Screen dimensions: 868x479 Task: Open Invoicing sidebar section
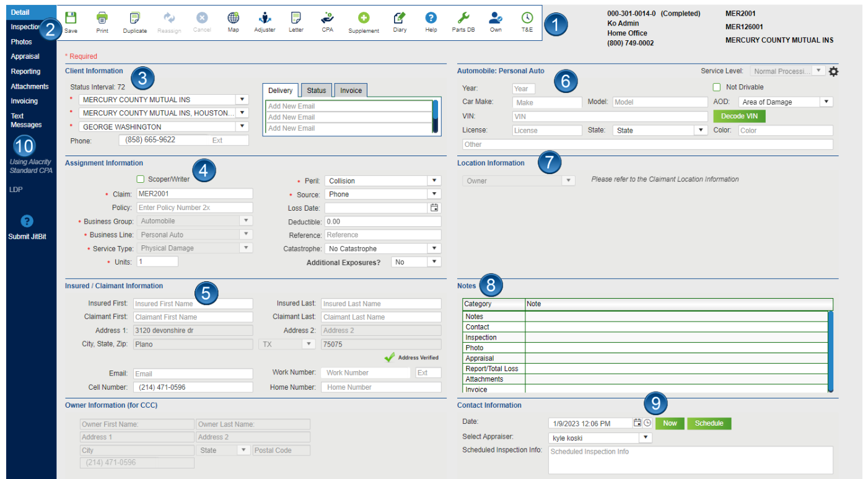pos(24,101)
